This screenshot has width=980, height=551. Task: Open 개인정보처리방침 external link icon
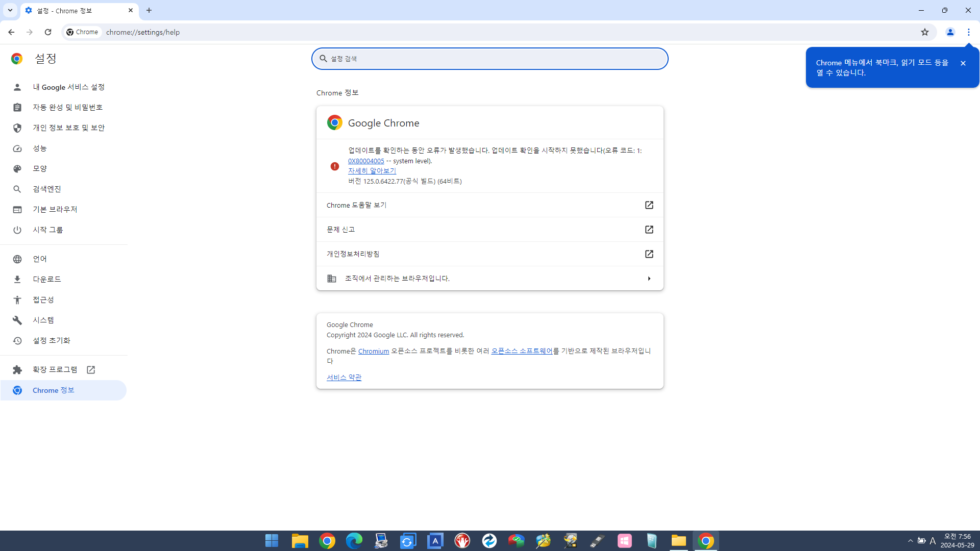pos(649,254)
